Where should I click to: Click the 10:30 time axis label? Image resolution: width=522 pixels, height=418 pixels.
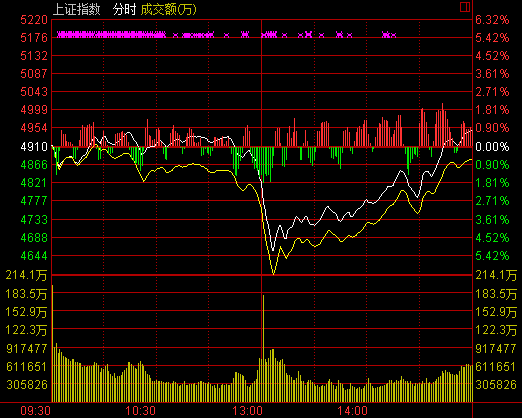pos(140,411)
